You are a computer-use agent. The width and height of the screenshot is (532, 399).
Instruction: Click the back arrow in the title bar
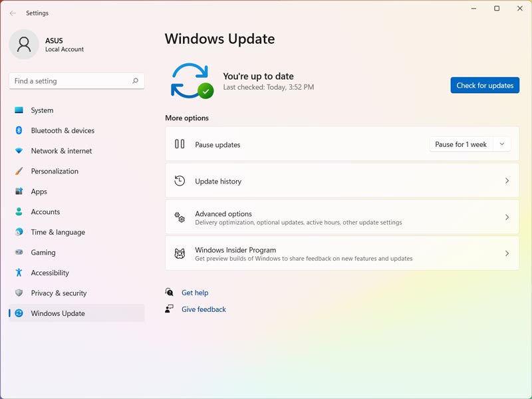13,13
